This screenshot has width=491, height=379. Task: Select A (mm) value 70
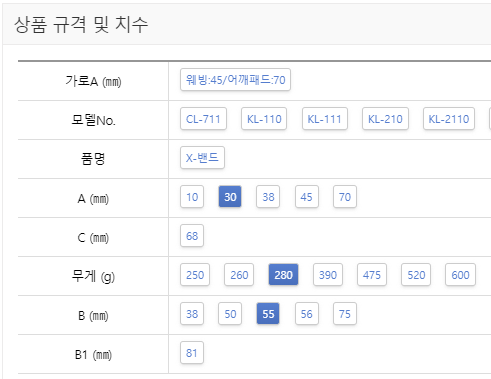pos(345,197)
